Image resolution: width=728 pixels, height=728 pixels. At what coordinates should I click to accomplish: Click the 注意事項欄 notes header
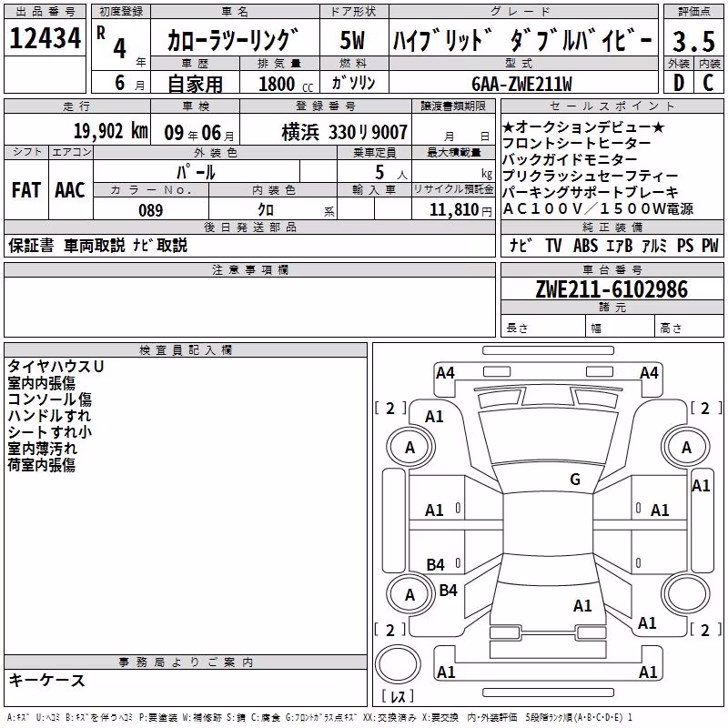click(249, 270)
